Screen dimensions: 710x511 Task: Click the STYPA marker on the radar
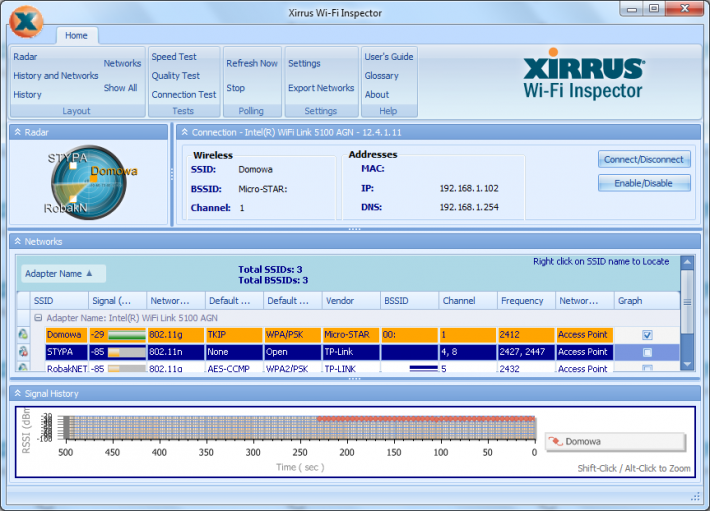(x=73, y=166)
